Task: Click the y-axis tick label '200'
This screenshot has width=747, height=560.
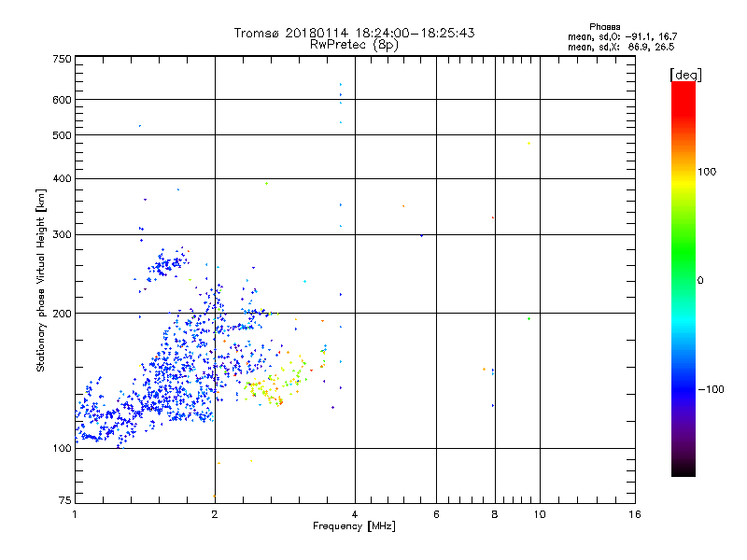Action: [x=62, y=314]
